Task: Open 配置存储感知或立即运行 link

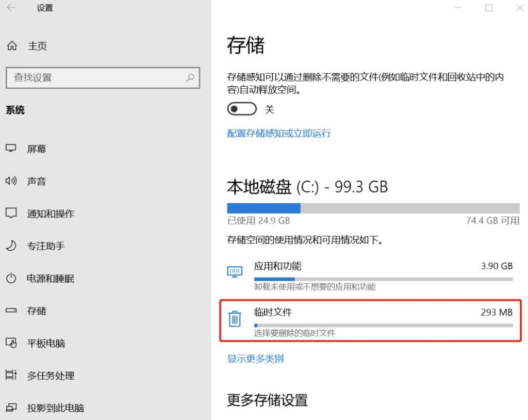Action: coord(278,133)
